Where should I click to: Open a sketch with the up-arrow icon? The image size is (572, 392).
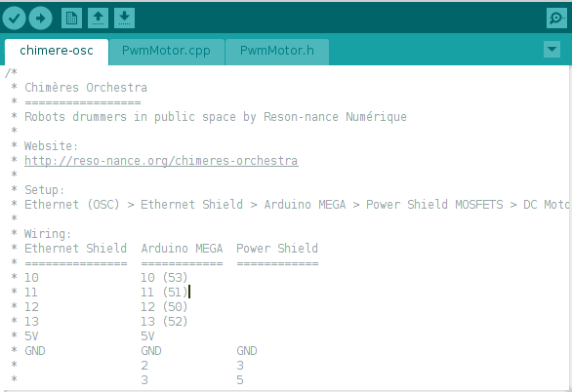pyautogui.click(x=99, y=18)
